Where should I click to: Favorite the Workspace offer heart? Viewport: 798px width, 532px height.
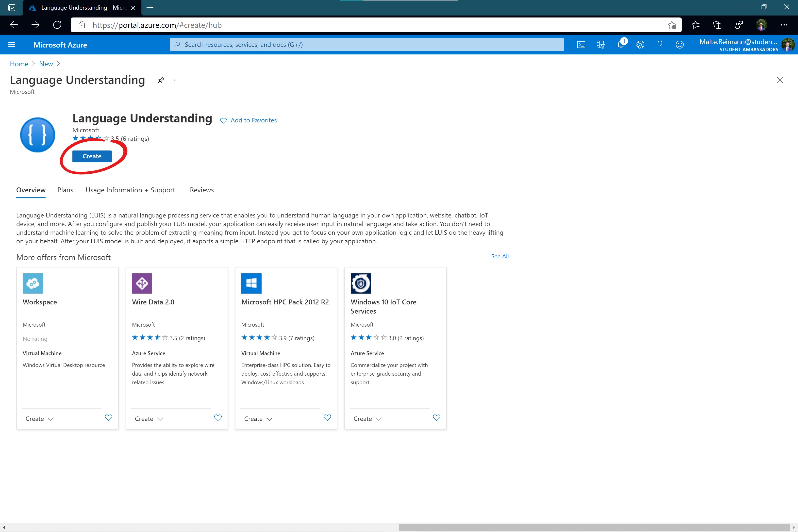pos(109,418)
